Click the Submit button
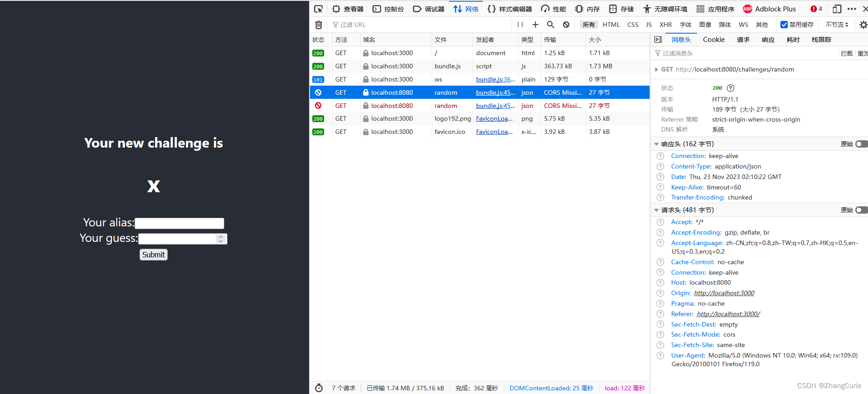The width and height of the screenshot is (868, 394). click(154, 255)
